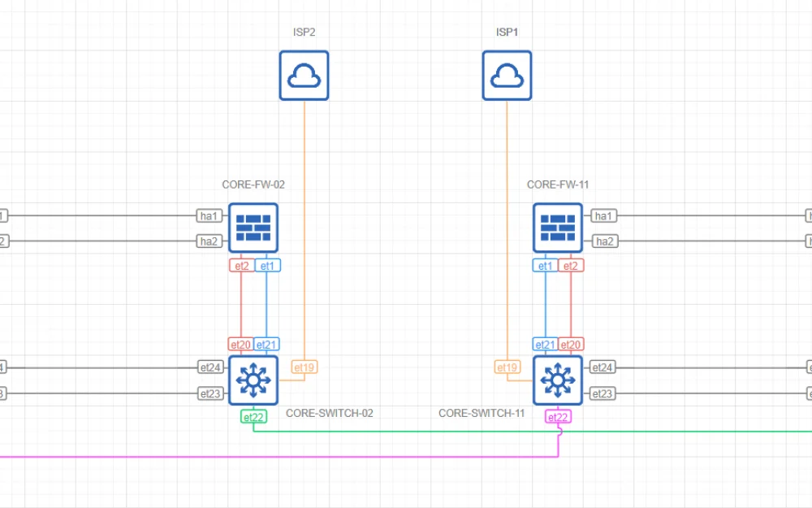Screen dimensions: 812x508
Task: Select the ISP2 cloud icon
Action: (304, 74)
